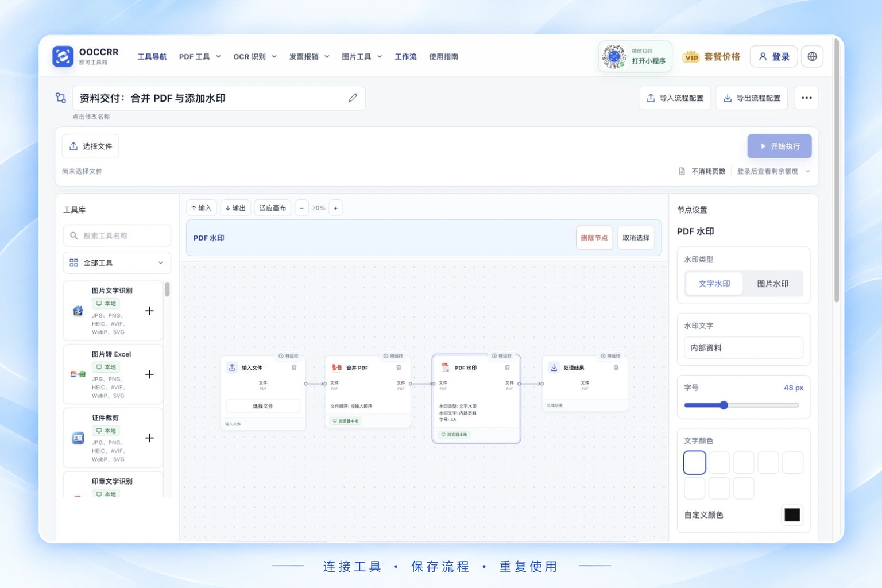Click the 搜索工具名称 search field
The height and width of the screenshot is (588, 882).
point(117,235)
